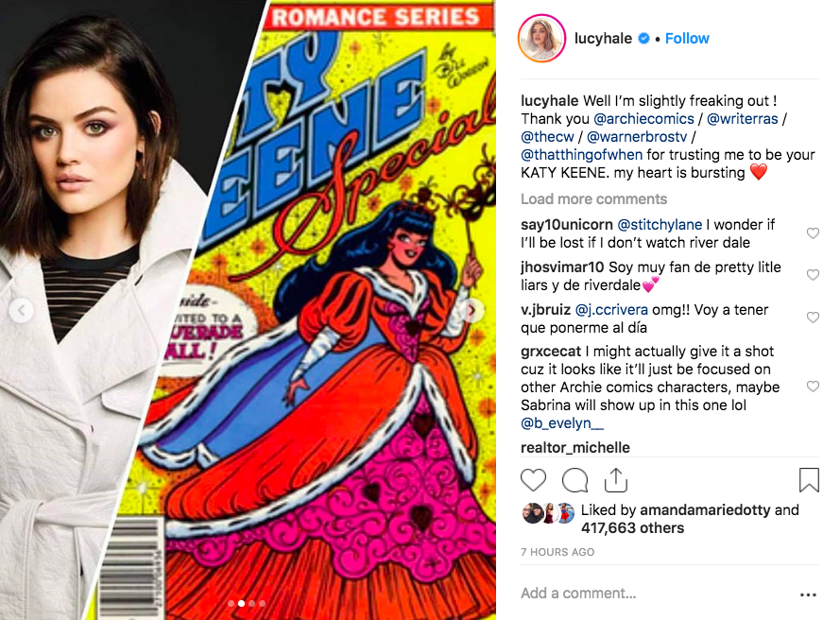Open the comment bubble icon
This screenshot has height=620, width=840.
574,480
